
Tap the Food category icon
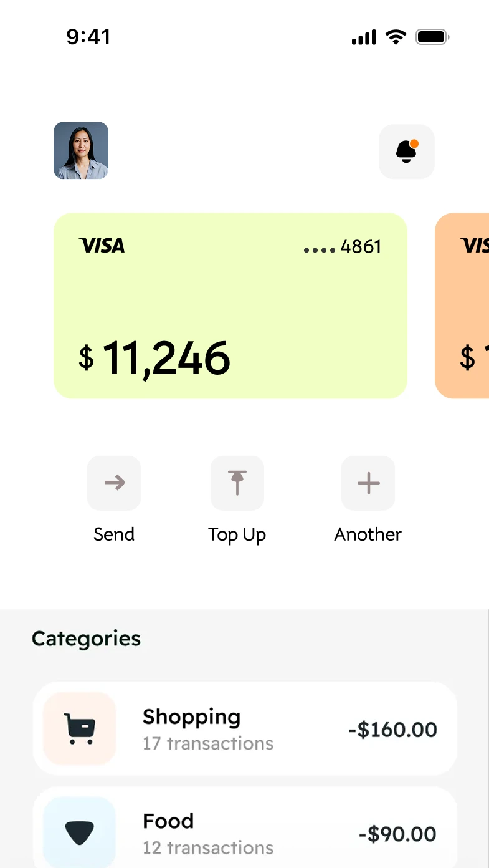80,832
